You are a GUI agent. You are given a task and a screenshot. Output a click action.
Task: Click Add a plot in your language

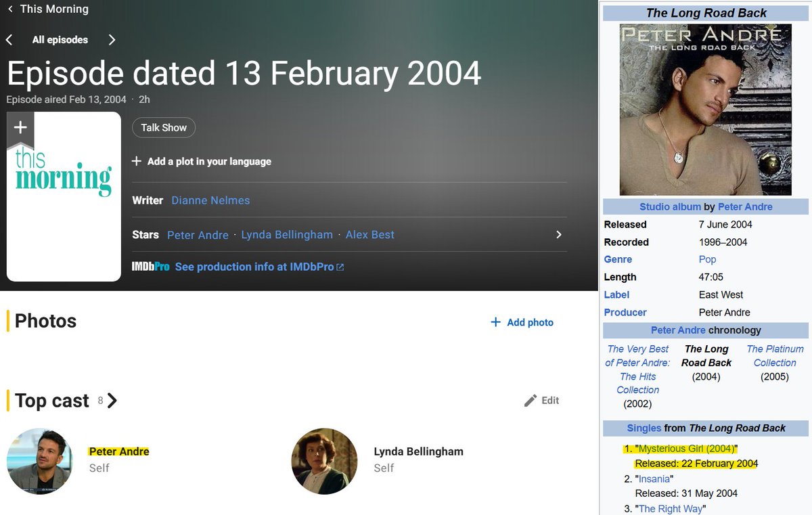(x=209, y=161)
